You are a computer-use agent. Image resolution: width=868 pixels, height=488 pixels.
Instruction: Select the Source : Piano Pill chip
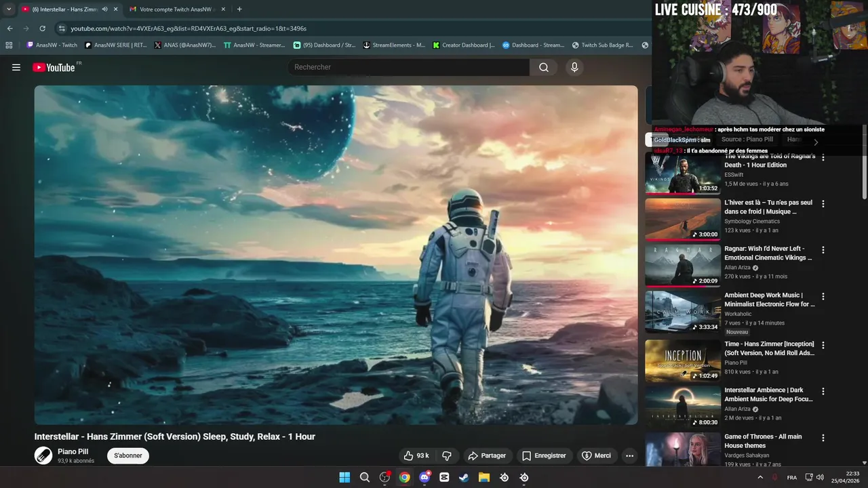pos(747,140)
